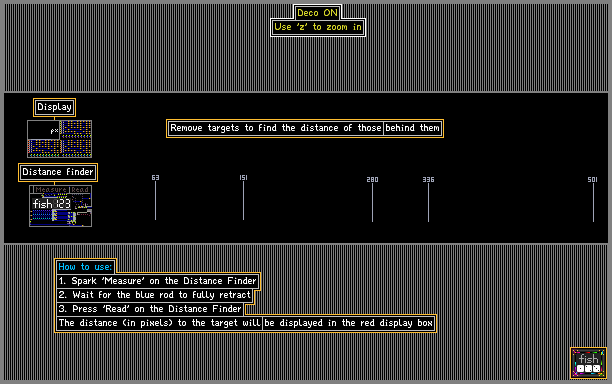Screen dimensions: 612x384
Task: Click the Display label sign
Action: [54, 107]
